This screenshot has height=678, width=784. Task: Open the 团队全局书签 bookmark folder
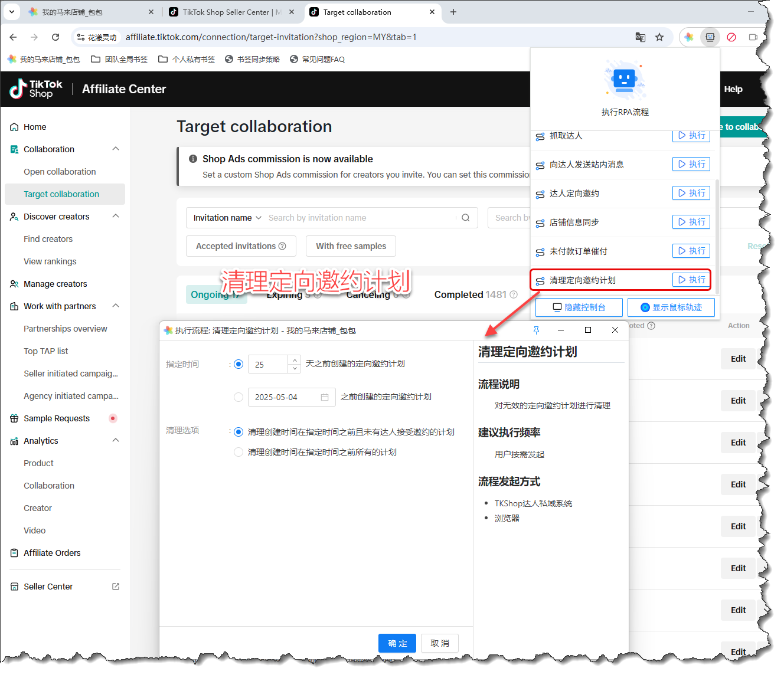pyautogui.click(x=119, y=59)
